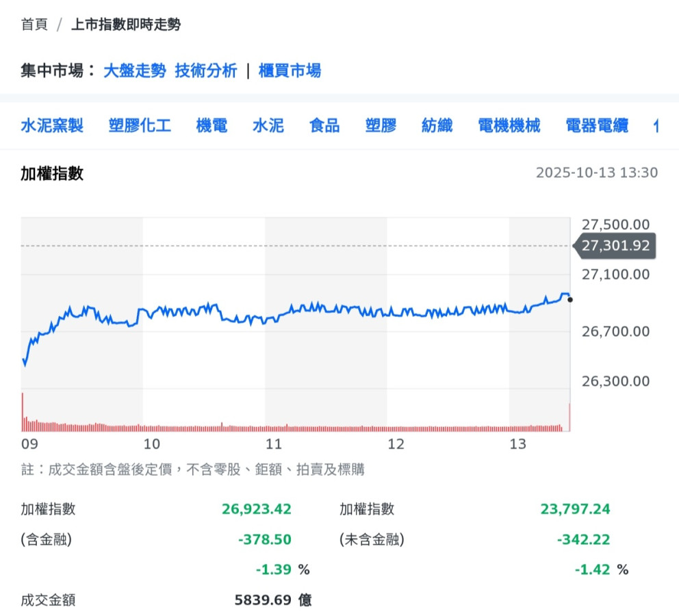Click the 26,923.42 index value
This screenshot has width=679, height=616.
point(257,509)
